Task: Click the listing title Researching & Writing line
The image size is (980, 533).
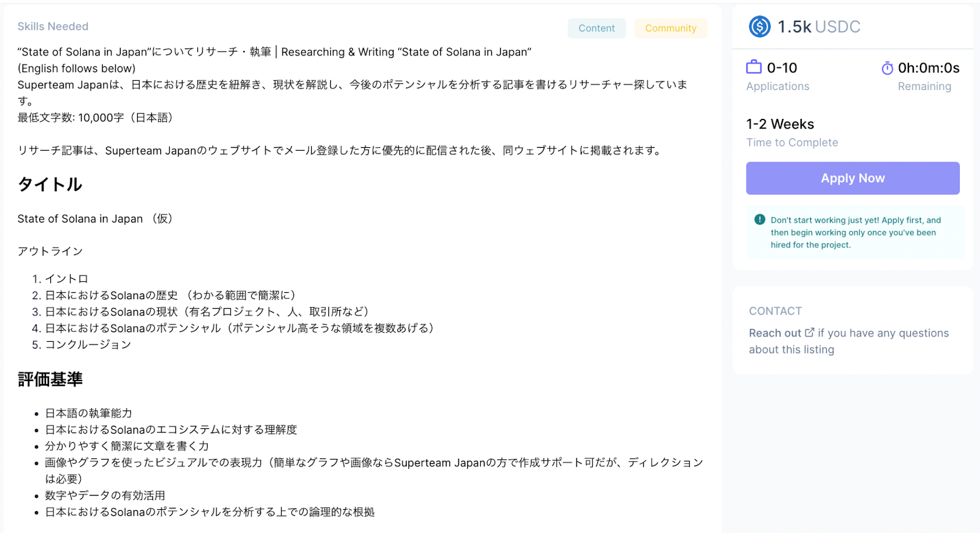Action: [x=274, y=52]
